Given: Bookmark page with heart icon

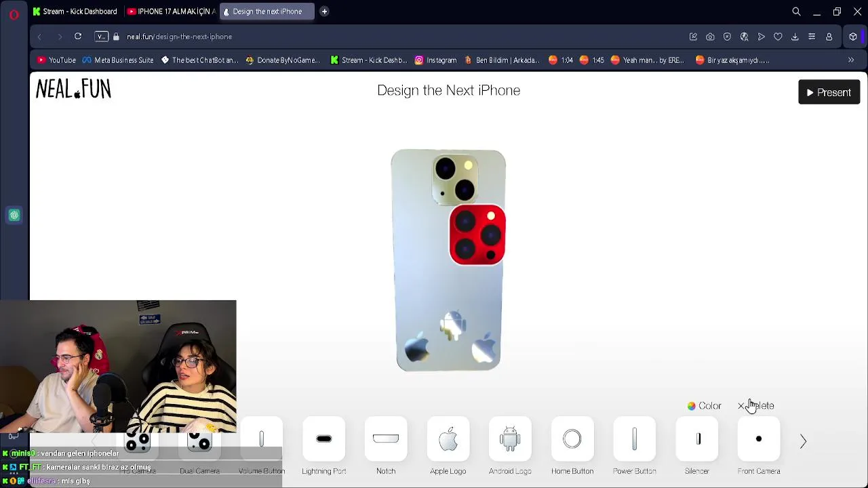Looking at the screenshot, I should 778,37.
